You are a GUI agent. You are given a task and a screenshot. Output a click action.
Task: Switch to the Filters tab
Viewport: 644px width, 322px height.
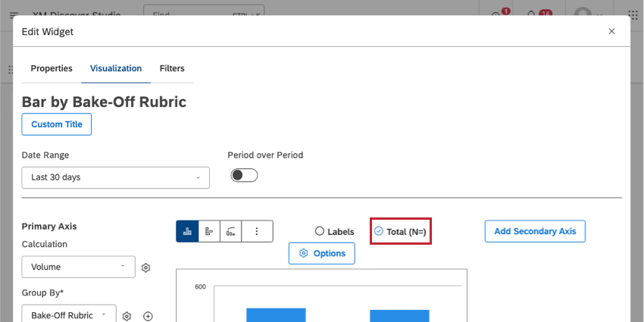[x=172, y=68]
